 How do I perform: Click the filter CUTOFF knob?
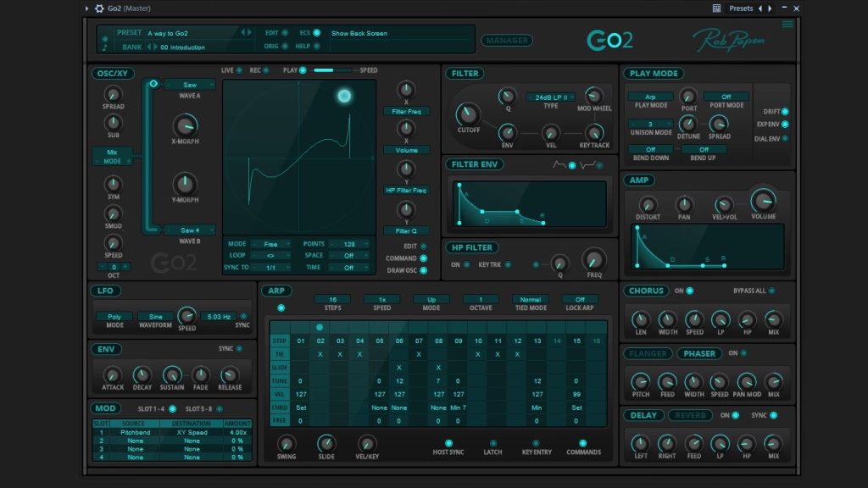point(468,114)
